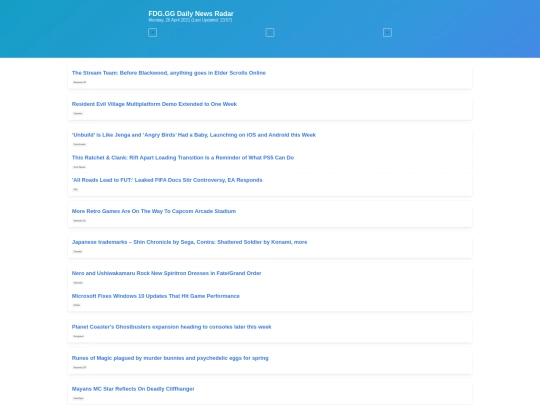Open Capcom Arcade Stadium retro games article

point(154,211)
